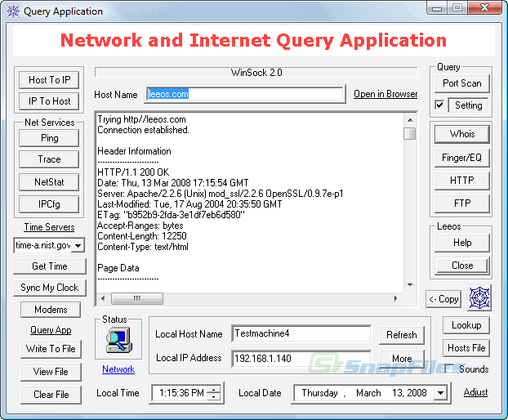Click Sync My Clock
Screen dimensions: 508x420
pos(50,288)
